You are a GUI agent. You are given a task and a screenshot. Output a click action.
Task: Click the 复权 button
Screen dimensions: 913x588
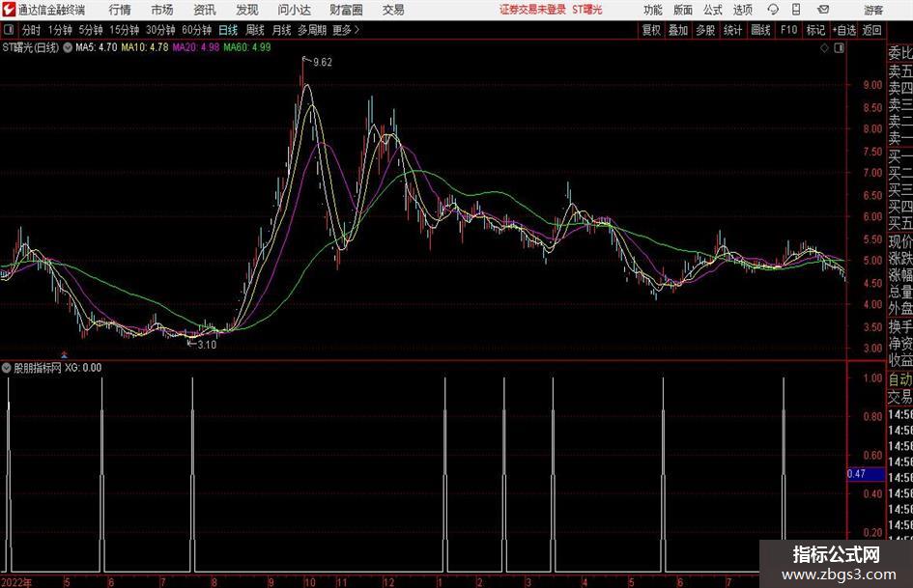[651, 30]
